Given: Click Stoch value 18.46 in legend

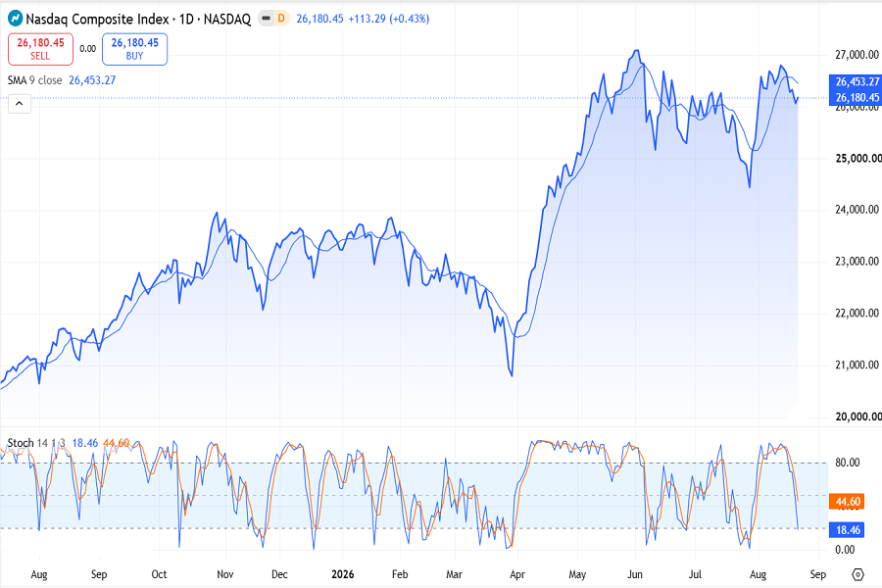Looking at the screenshot, I should (85, 443).
